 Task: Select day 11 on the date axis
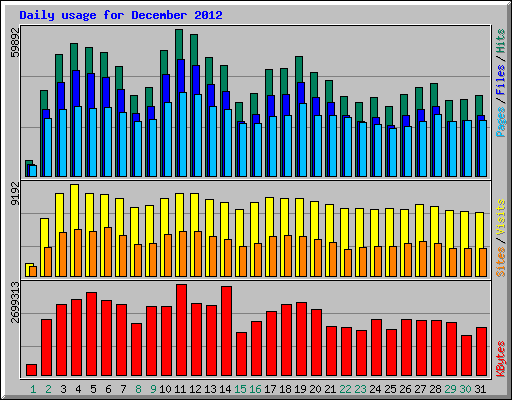[180, 389]
